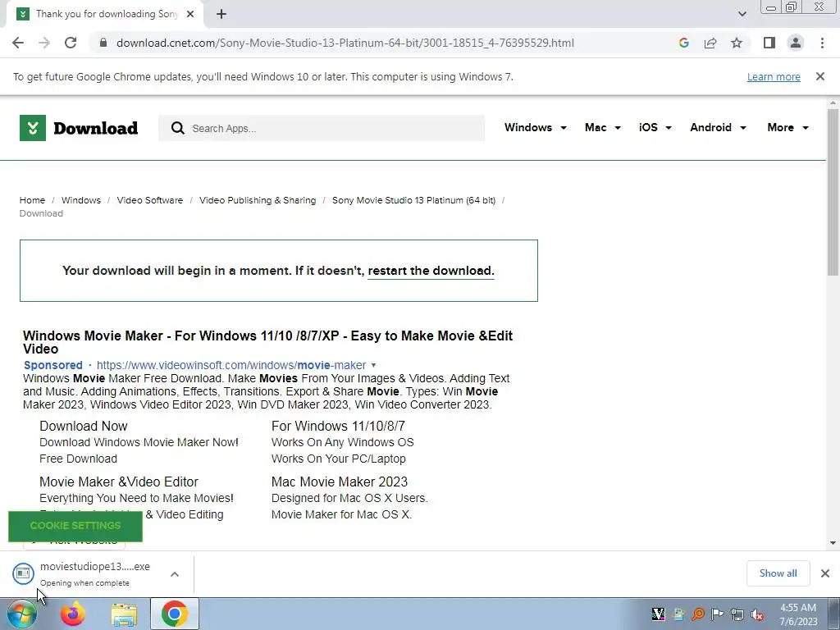Click the Chrome taskbar icon
840x630 pixels.
tap(174, 614)
